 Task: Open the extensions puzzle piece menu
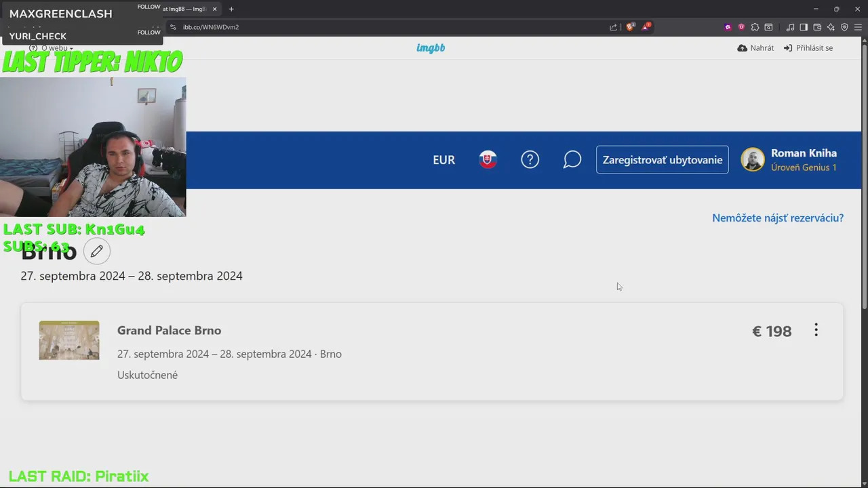[x=755, y=27]
